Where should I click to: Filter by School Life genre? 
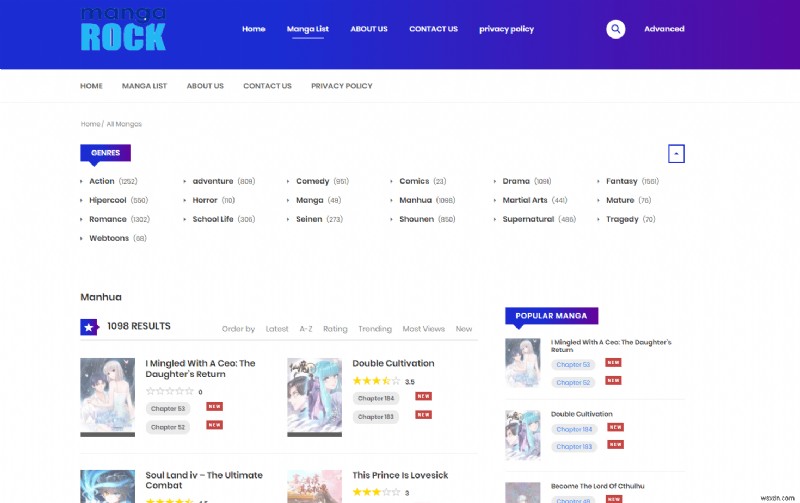213,219
